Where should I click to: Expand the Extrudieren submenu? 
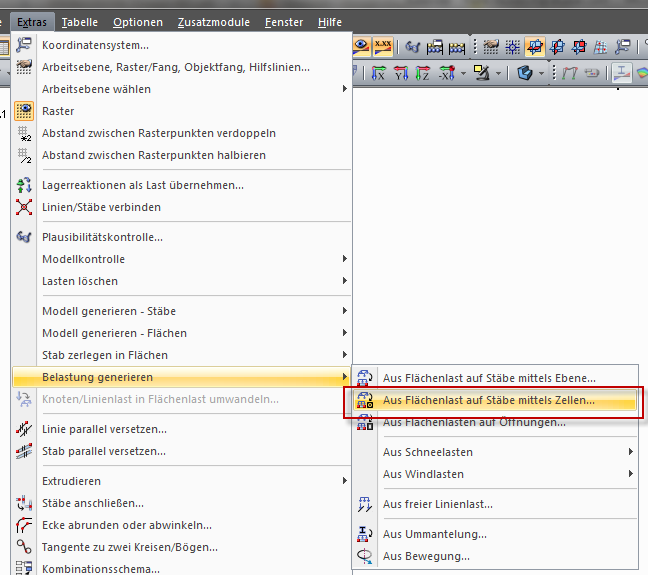tap(182, 481)
